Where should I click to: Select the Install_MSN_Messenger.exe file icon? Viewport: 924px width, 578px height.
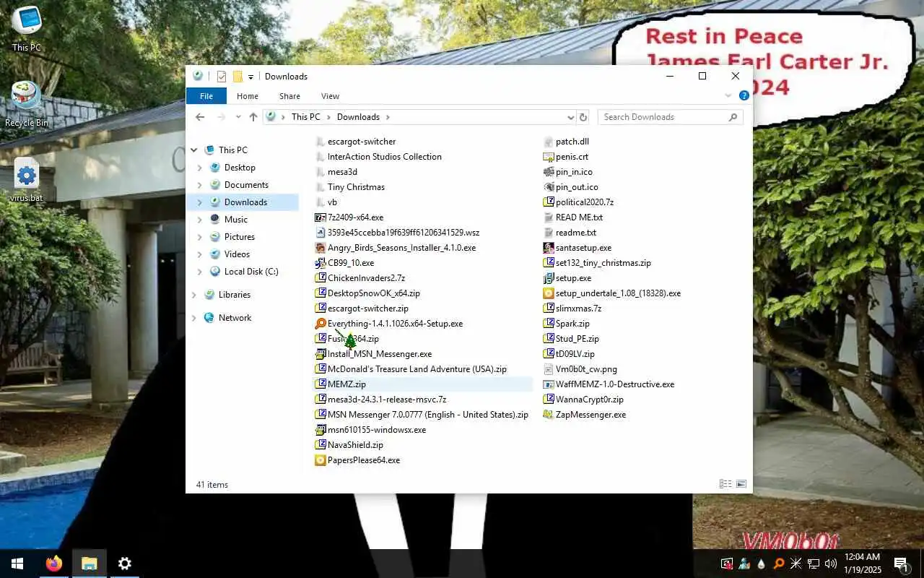coord(321,354)
